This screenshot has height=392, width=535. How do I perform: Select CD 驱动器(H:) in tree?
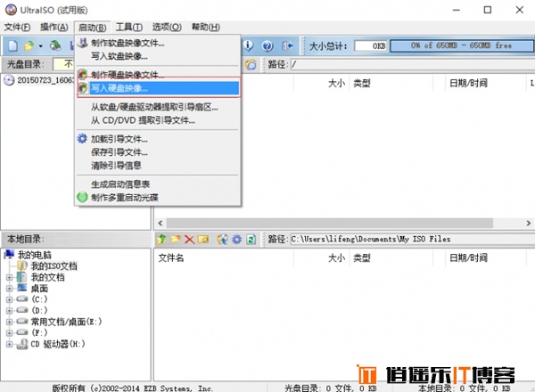click(51, 344)
